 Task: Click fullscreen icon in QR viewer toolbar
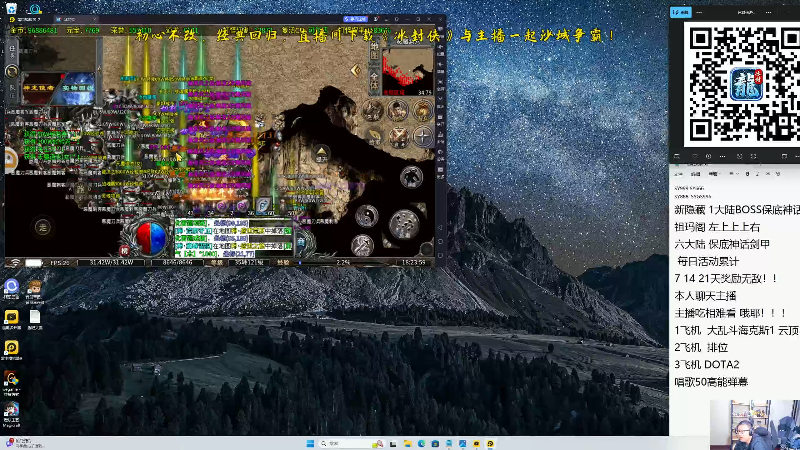coord(753,156)
